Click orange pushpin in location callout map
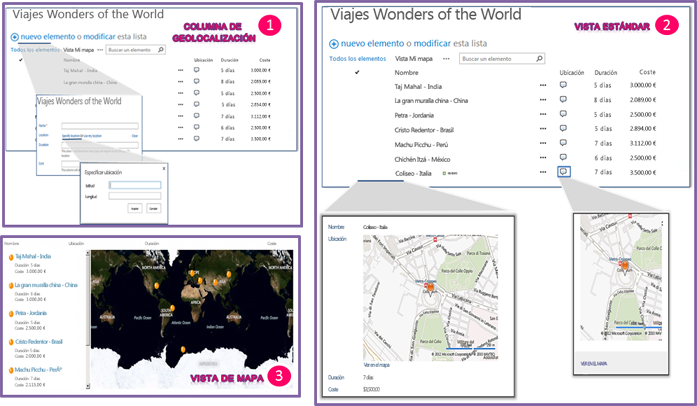Image resolution: width=697 pixels, height=406 pixels. point(625,266)
